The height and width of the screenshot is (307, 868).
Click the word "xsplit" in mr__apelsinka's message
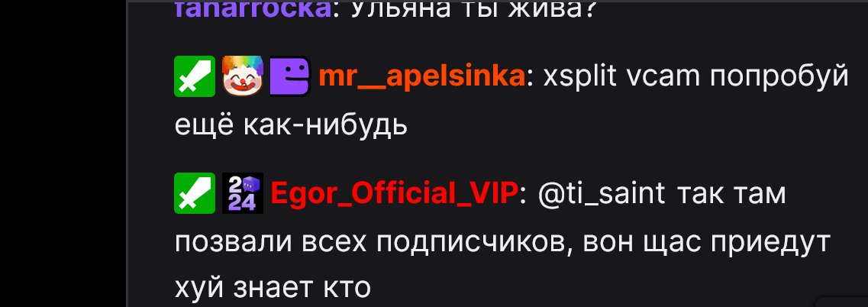[579, 78]
